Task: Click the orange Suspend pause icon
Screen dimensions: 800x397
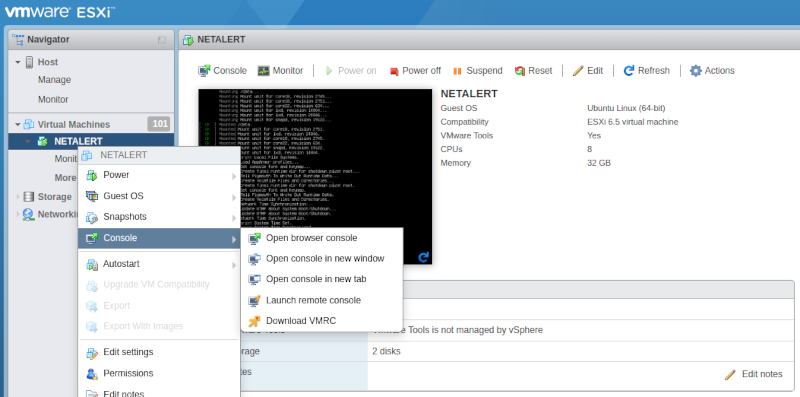Action: click(x=457, y=71)
